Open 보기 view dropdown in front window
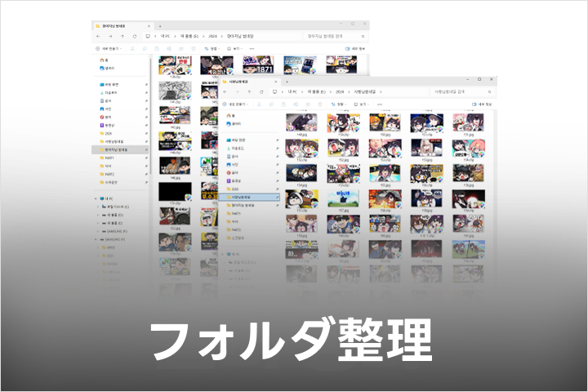 [362, 105]
